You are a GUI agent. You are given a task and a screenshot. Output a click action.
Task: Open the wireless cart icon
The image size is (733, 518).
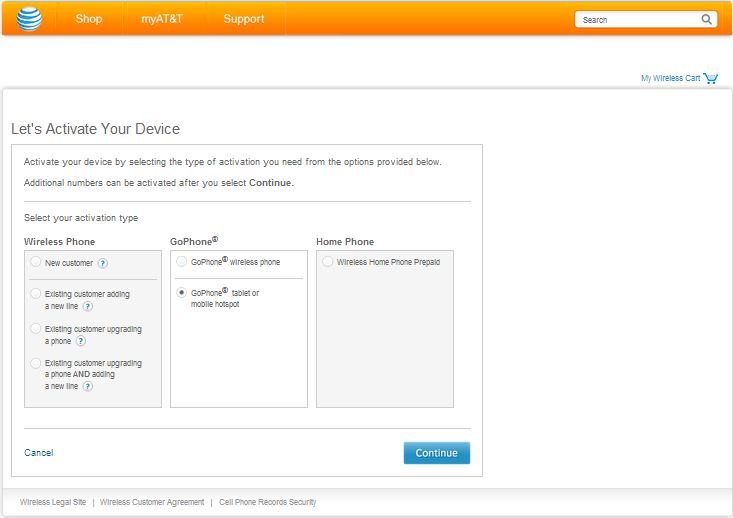[x=711, y=78]
